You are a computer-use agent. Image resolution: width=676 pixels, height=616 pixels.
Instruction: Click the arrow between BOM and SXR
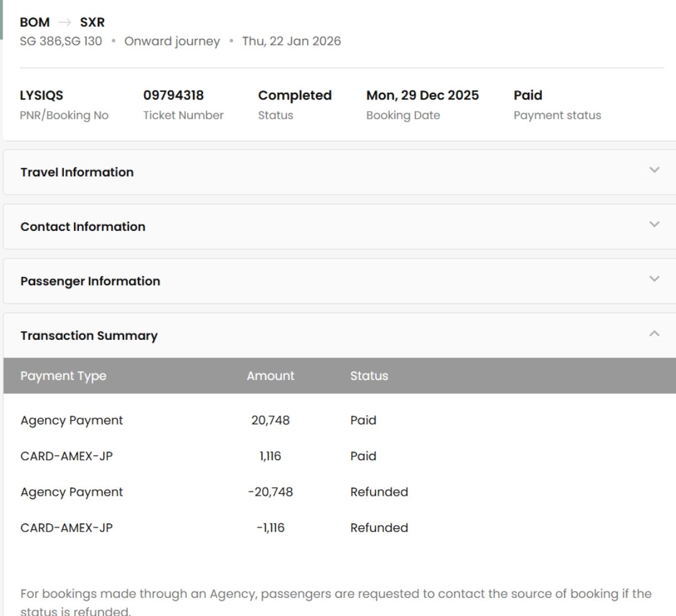point(65,22)
